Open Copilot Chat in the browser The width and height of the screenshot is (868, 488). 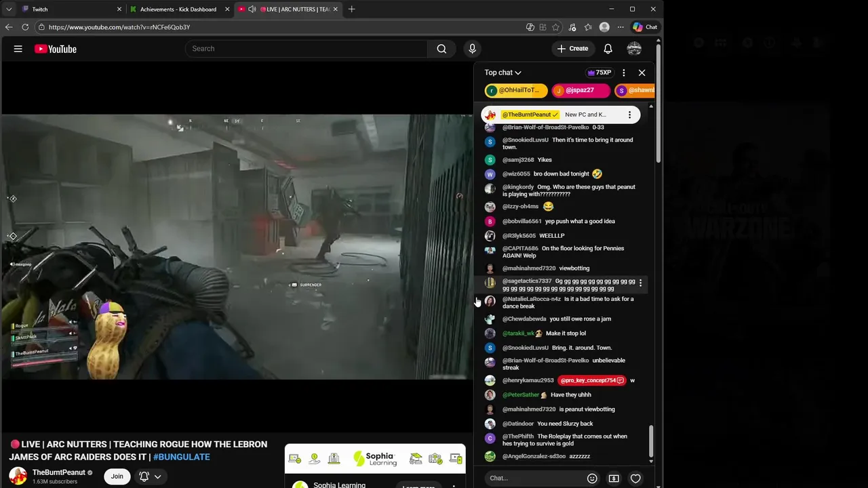[645, 27]
